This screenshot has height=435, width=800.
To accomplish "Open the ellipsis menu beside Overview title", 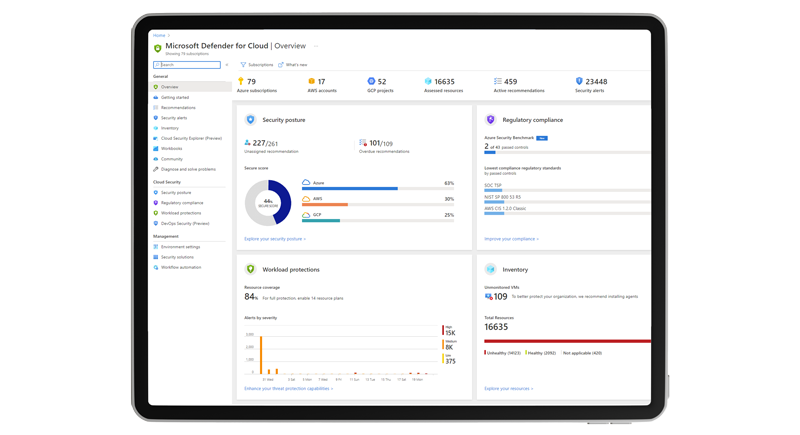I will [316, 46].
